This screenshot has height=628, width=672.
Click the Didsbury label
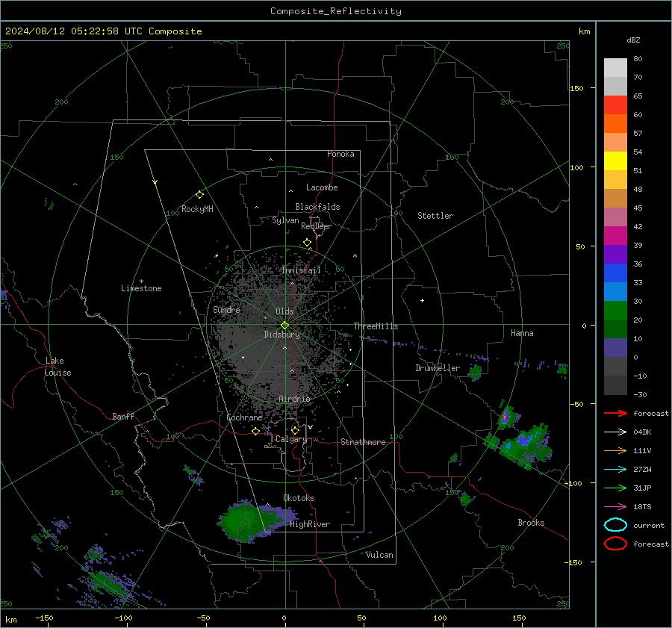coord(281,335)
